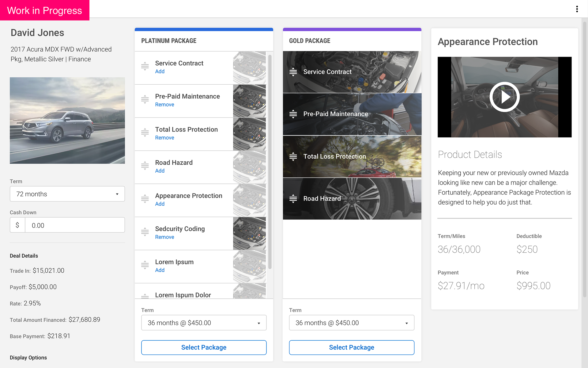Click the Cash Down amount field

75,225
